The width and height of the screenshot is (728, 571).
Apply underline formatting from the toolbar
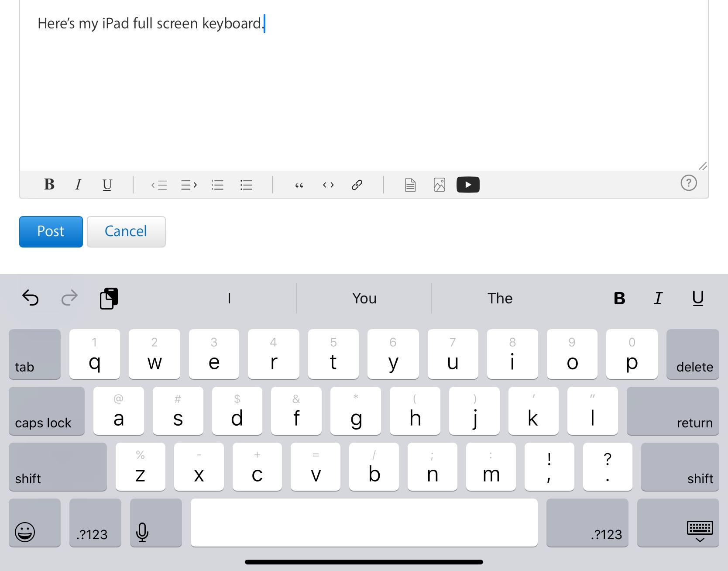(x=107, y=185)
